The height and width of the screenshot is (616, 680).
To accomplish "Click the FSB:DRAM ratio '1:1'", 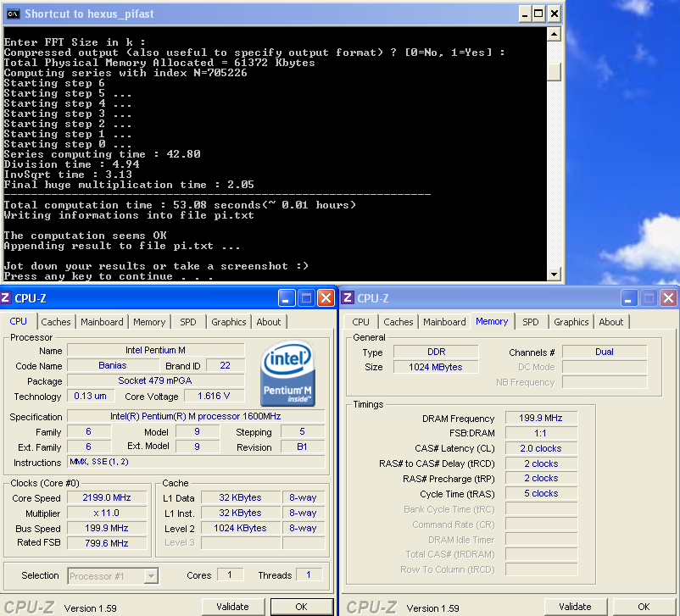I will (541, 433).
